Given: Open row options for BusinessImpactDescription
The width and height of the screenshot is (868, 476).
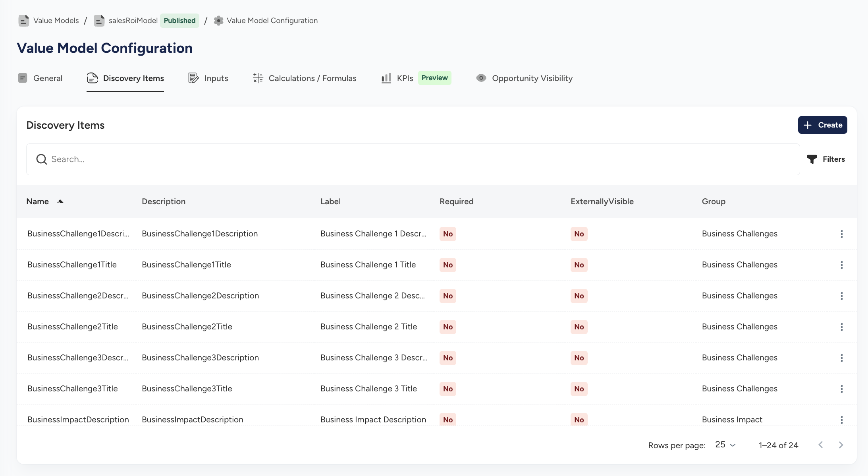Looking at the screenshot, I should [x=841, y=420].
